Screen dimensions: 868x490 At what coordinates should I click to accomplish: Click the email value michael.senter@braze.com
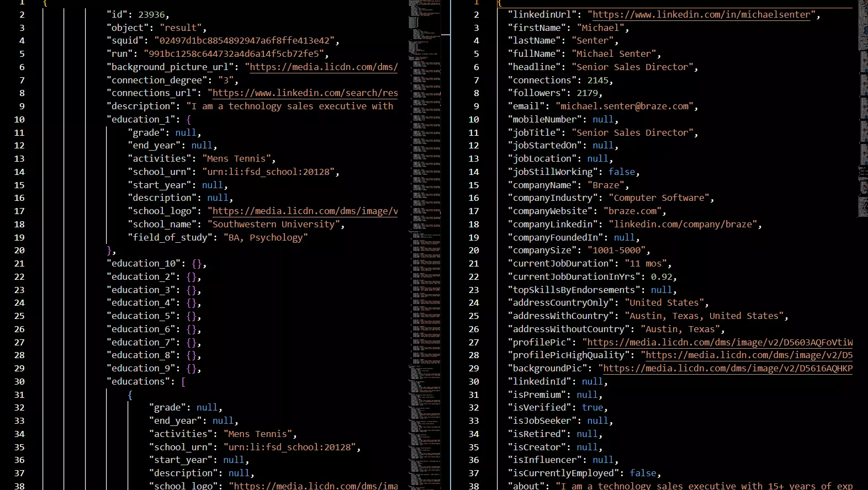tap(626, 106)
